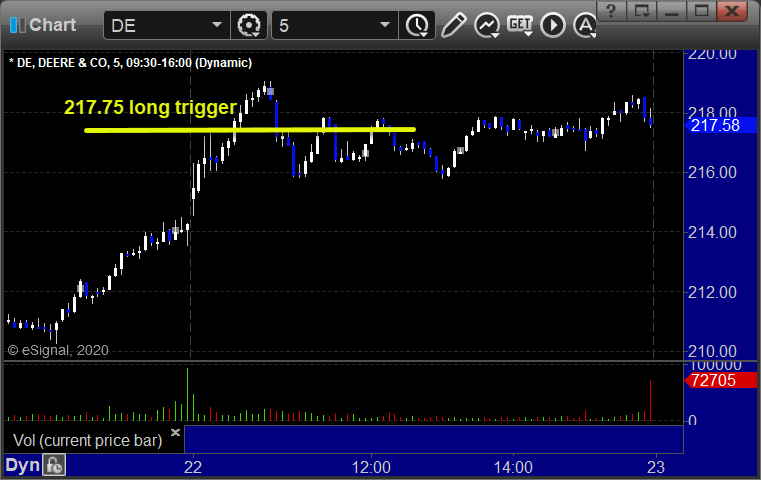Select the 217.75 long trigger annotation
The image size is (761, 480).
(150, 107)
